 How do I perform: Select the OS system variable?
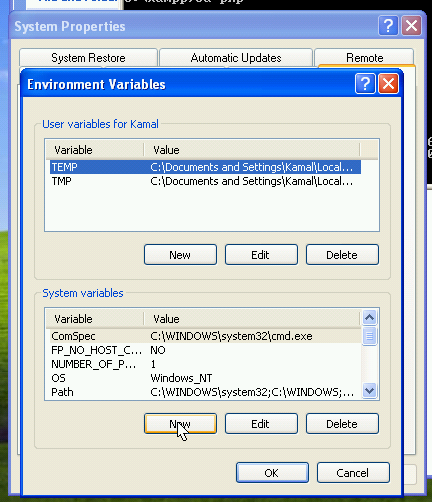(x=205, y=378)
